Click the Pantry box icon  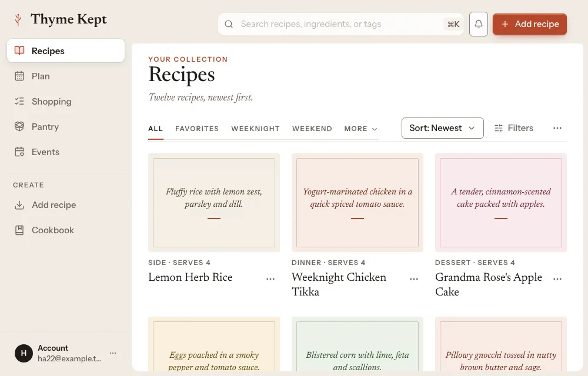click(19, 126)
